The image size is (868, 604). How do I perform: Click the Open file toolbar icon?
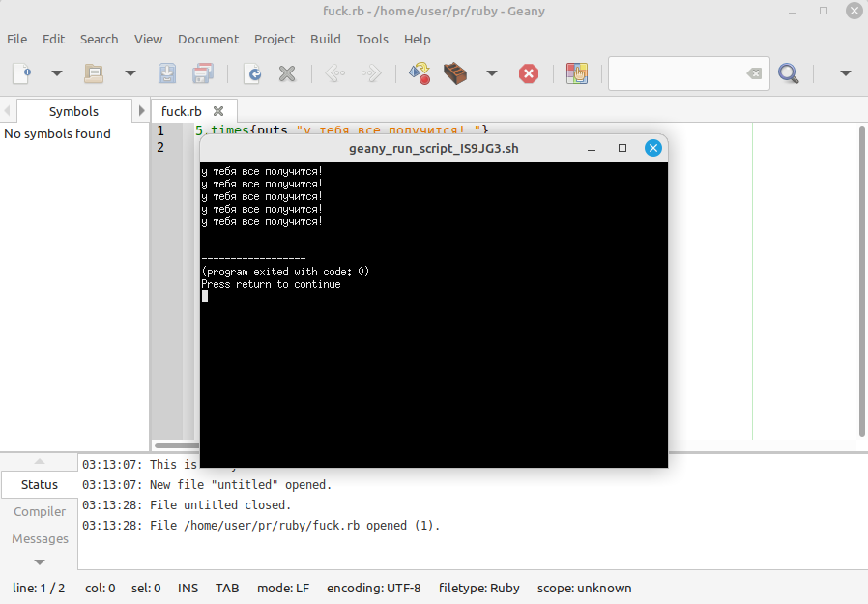pyautogui.click(x=94, y=73)
